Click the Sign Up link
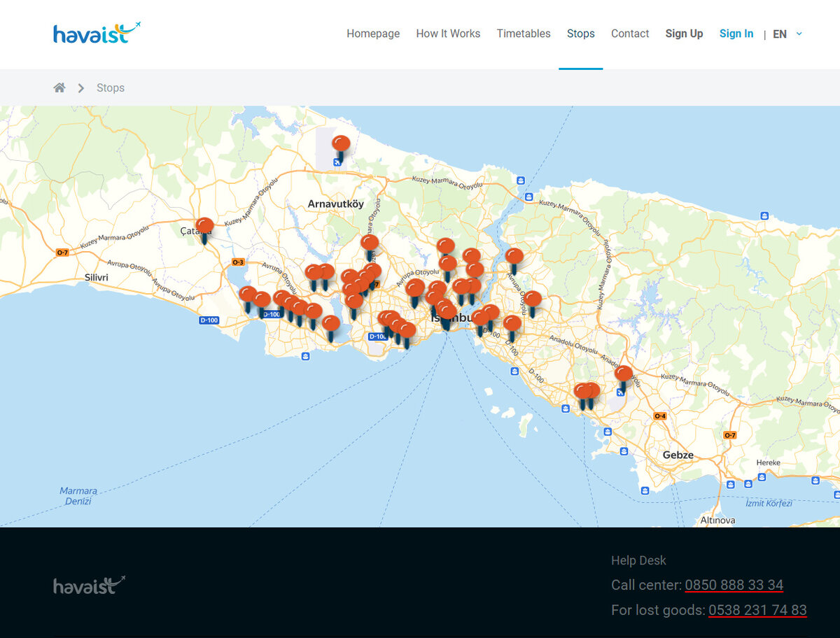 (684, 34)
